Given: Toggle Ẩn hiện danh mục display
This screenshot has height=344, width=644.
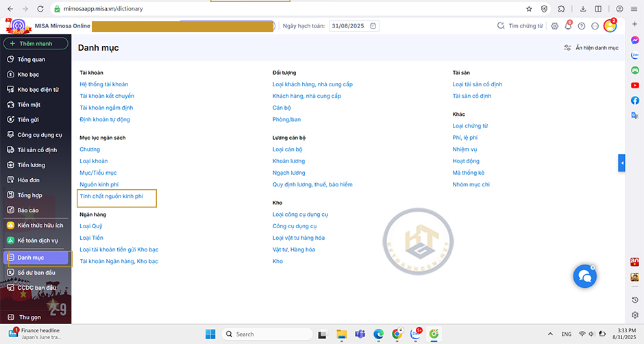Looking at the screenshot, I should pyautogui.click(x=591, y=48).
